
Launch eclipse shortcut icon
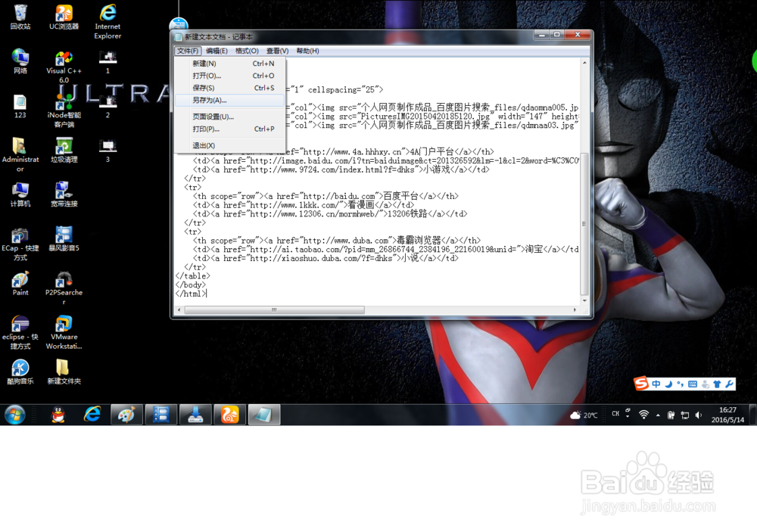pyautogui.click(x=20, y=332)
